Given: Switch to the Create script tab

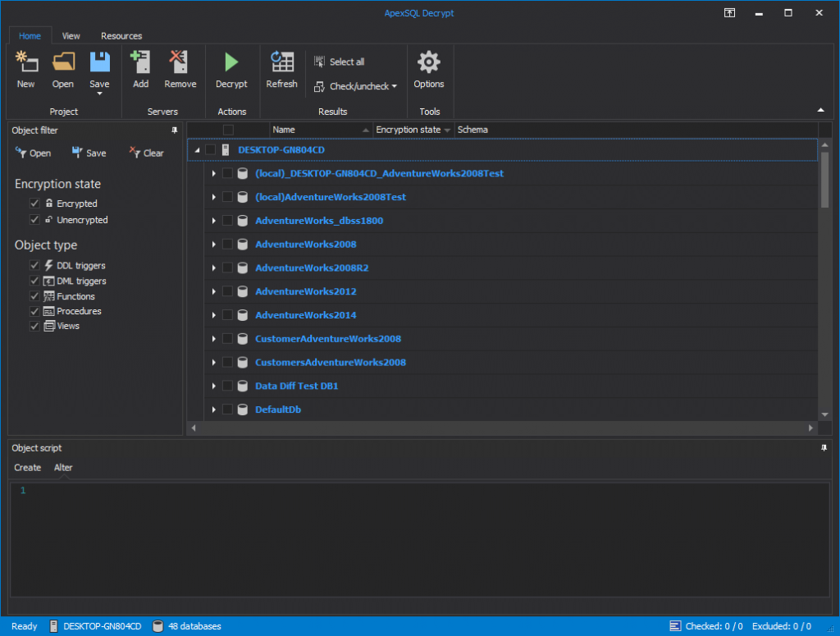Looking at the screenshot, I should point(27,468).
